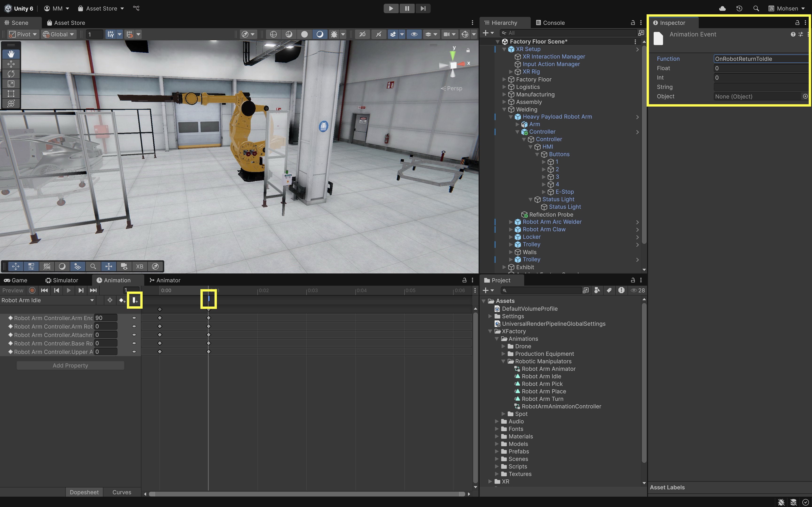Click the global Search magnifier icon
Image resolution: width=812 pixels, height=507 pixels.
(x=756, y=8)
